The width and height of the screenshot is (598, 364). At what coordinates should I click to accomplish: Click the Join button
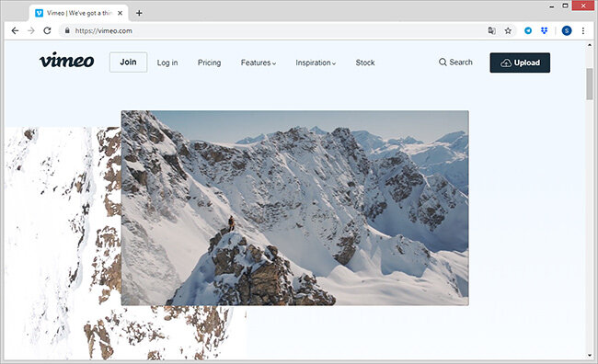128,63
